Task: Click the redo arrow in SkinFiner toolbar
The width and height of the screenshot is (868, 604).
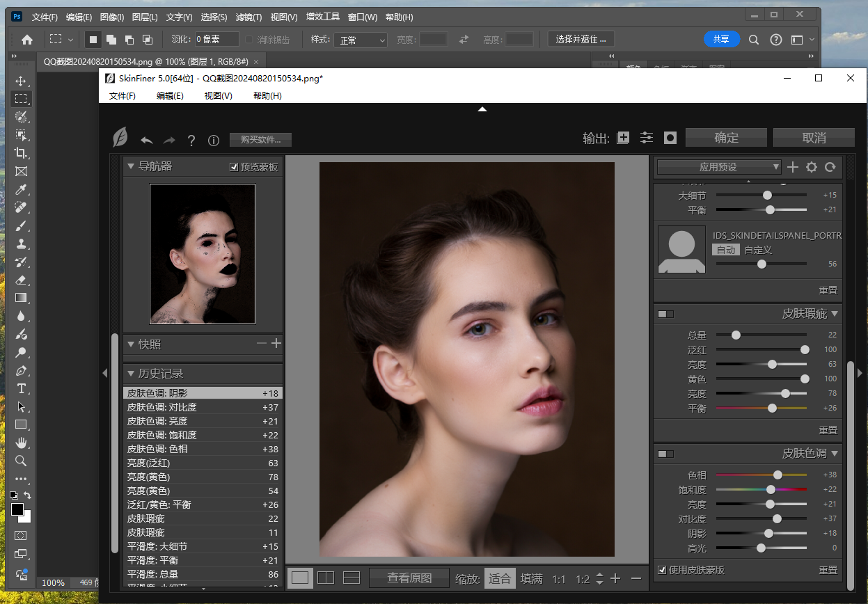Action: tap(168, 140)
